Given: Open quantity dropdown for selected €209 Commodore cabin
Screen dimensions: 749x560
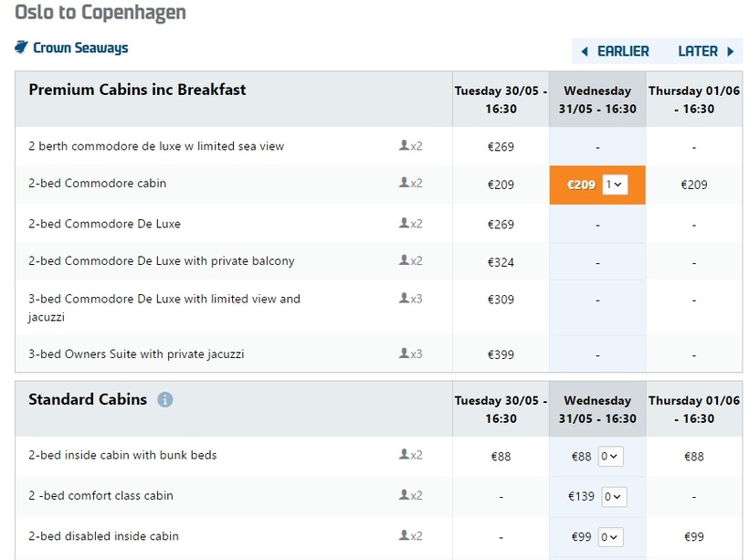Looking at the screenshot, I should click(x=615, y=185).
